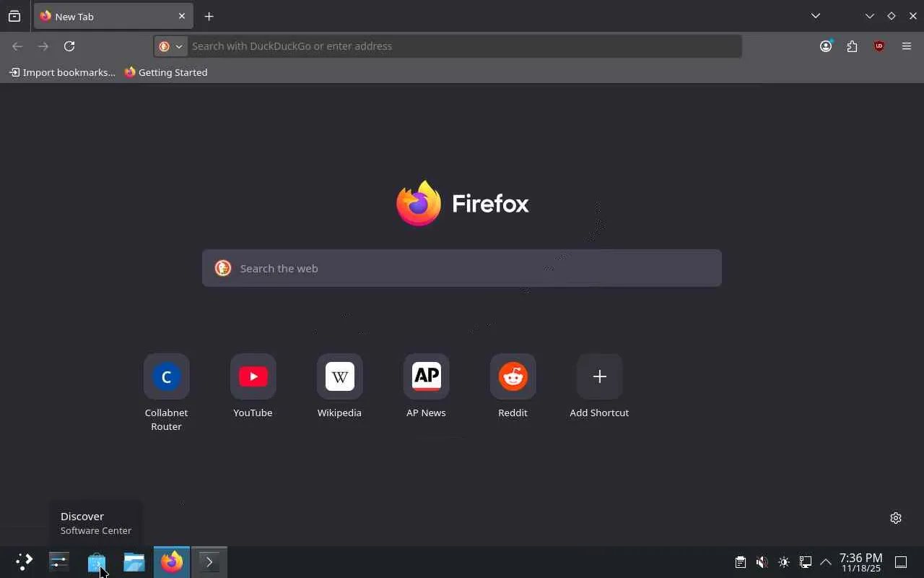Launch System Settings from the taskbar
The image size is (924, 578).
pyautogui.click(x=59, y=562)
